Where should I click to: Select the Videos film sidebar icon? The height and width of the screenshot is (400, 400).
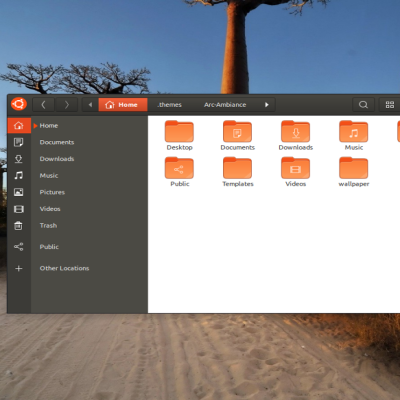(x=19, y=209)
